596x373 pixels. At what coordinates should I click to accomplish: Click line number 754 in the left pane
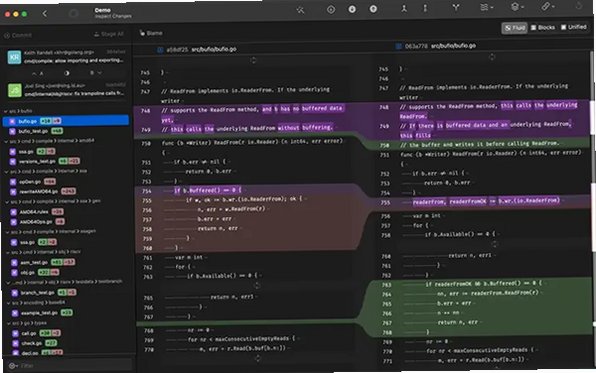(x=147, y=191)
